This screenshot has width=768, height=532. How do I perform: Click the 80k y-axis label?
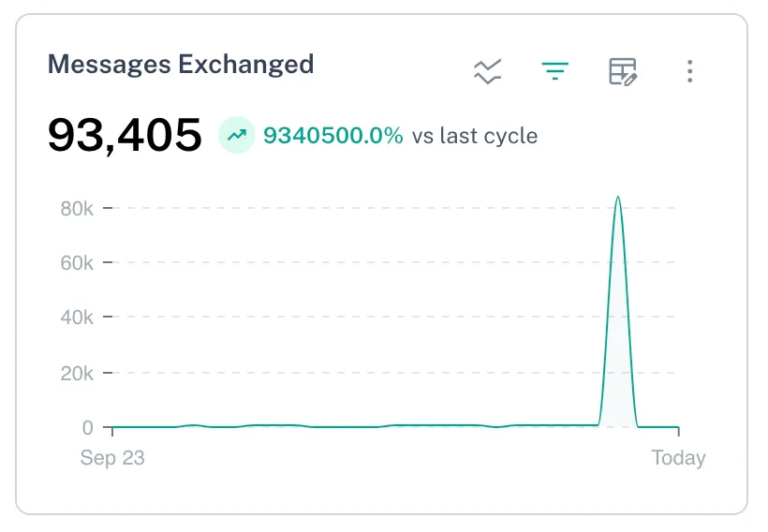[77, 208]
